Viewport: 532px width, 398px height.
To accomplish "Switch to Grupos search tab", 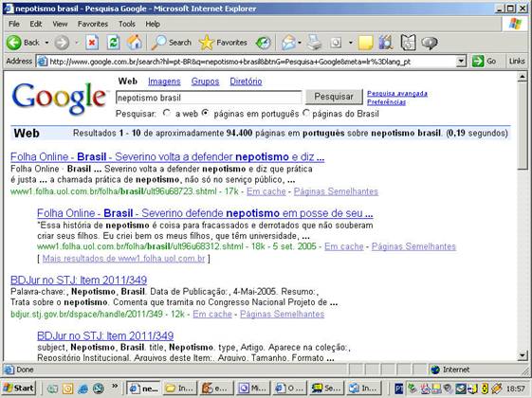I will [205, 81].
